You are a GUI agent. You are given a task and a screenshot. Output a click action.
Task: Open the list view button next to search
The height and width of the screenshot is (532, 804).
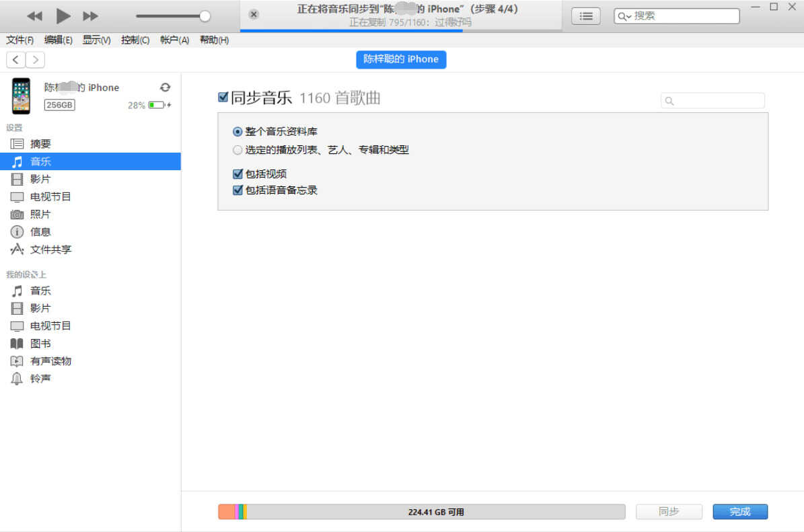(585, 16)
